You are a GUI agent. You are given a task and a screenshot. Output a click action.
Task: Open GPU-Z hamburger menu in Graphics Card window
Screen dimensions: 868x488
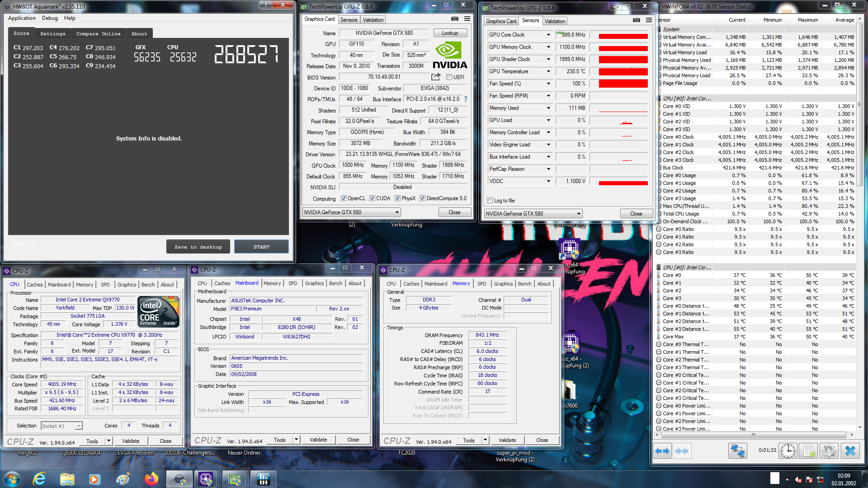click(467, 19)
